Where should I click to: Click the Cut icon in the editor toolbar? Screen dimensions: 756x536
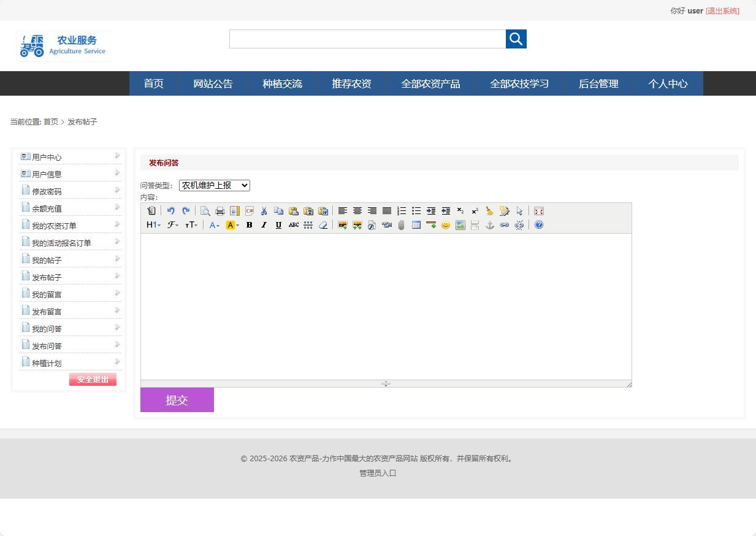pyautogui.click(x=263, y=210)
